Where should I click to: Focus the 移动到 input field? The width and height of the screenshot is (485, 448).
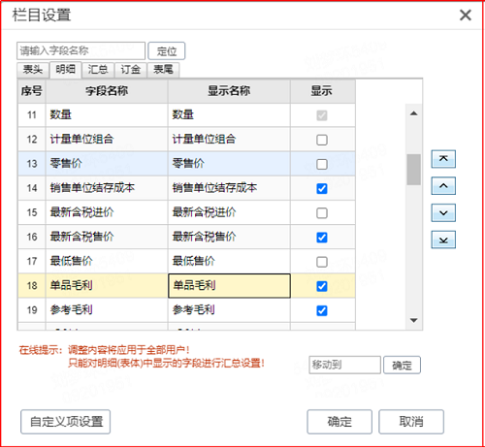click(x=344, y=366)
